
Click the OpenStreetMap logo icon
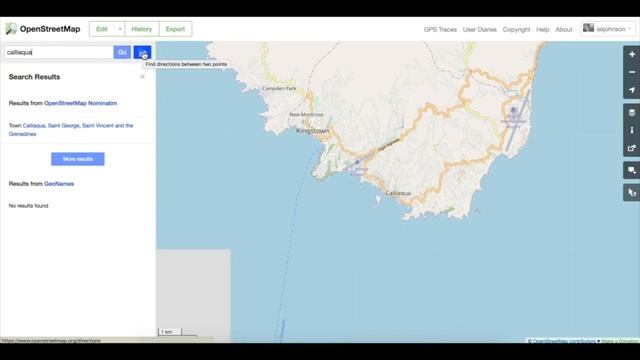[x=11, y=29]
